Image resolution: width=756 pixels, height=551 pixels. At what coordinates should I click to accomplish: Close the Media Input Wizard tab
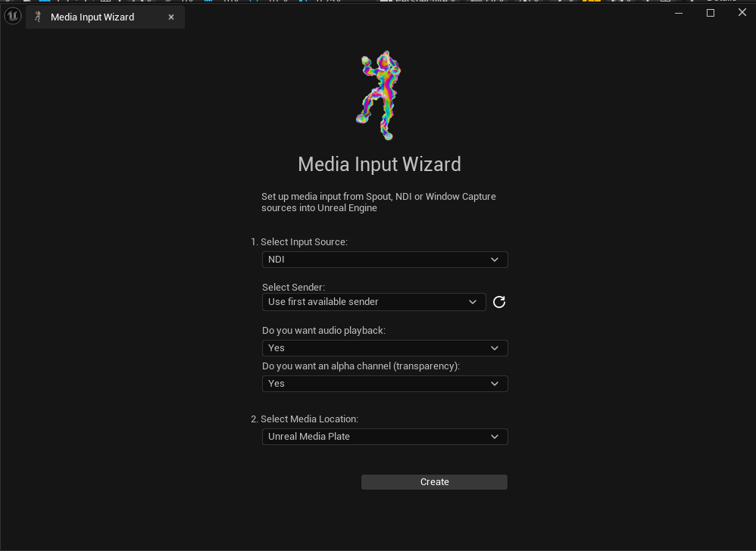tap(171, 17)
